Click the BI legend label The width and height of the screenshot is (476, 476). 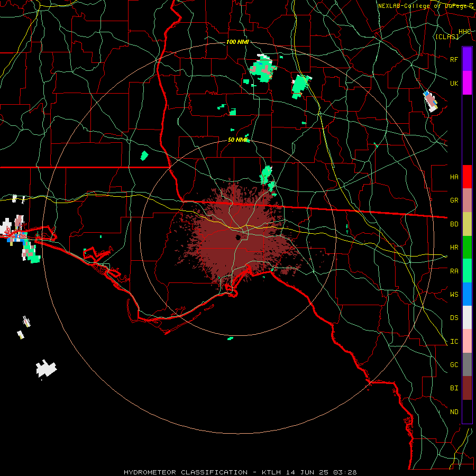coord(454,388)
